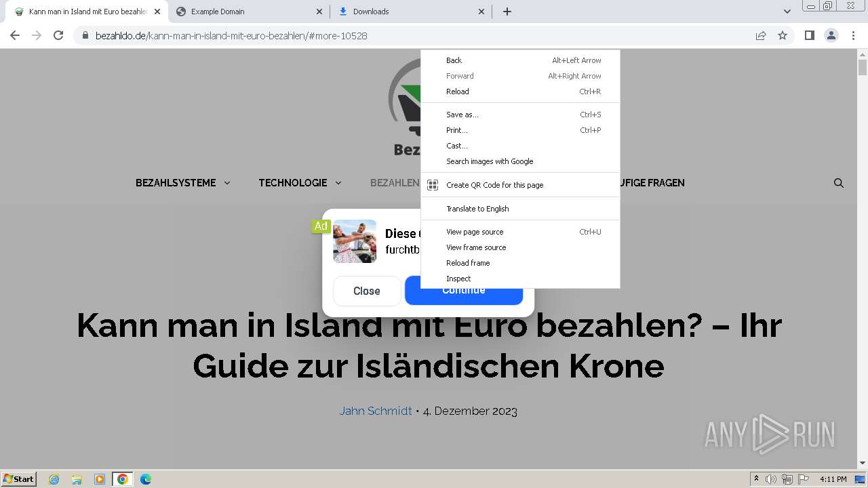Click the page vertical scrollbar thumb
Viewport: 868px width, 488px height.
pos(863,67)
